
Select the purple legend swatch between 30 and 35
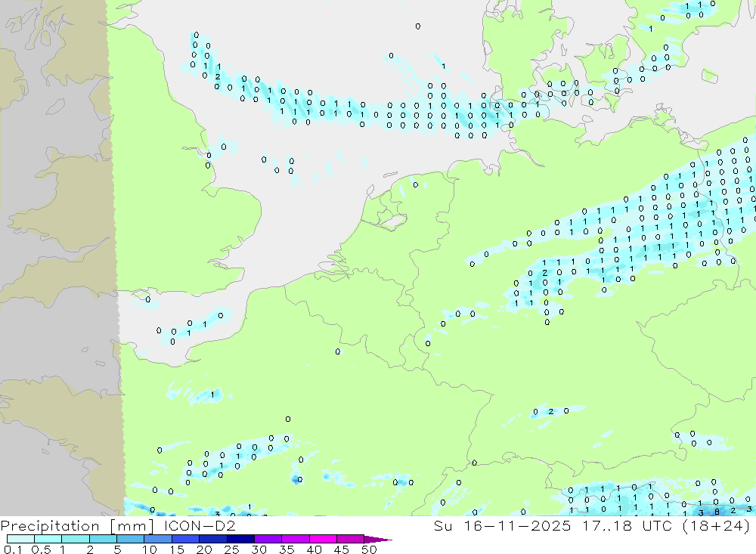268,539
